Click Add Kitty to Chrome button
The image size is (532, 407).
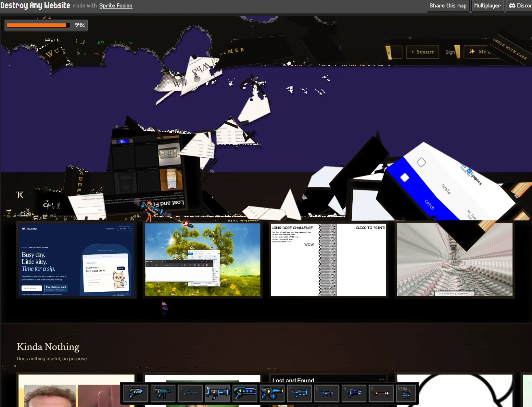pos(32,288)
